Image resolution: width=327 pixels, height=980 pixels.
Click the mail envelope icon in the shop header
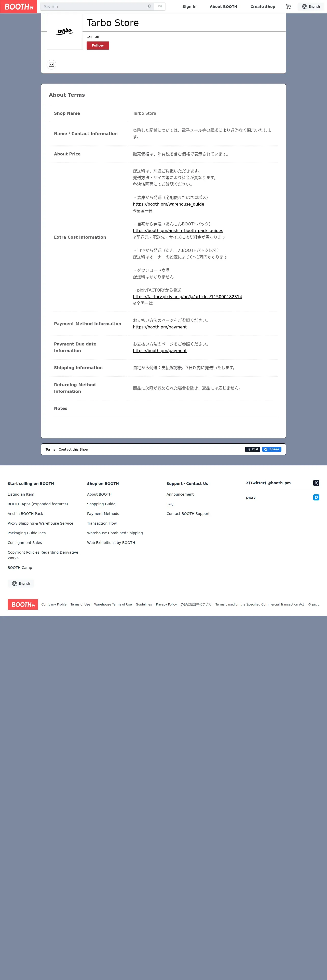[x=51, y=65]
